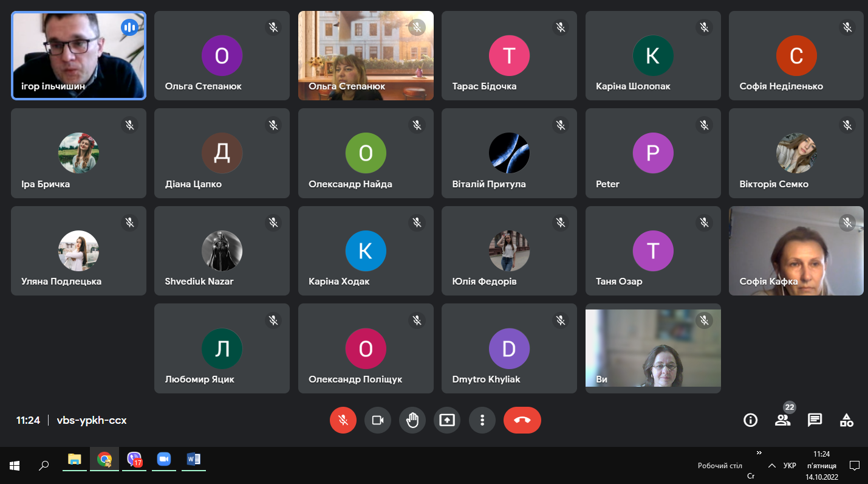The height and width of the screenshot is (484, 868).
Task: Leave the call with red hangup button
Action: (522, 420)
